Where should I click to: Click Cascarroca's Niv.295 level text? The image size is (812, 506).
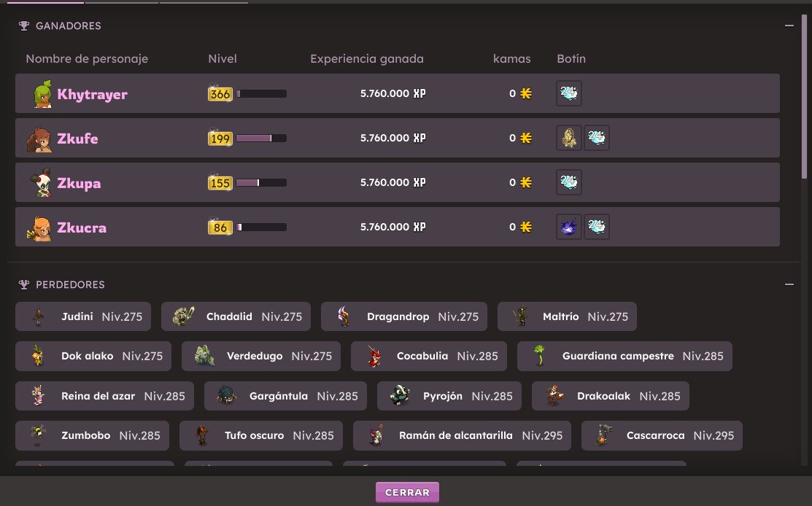(714, 435)
